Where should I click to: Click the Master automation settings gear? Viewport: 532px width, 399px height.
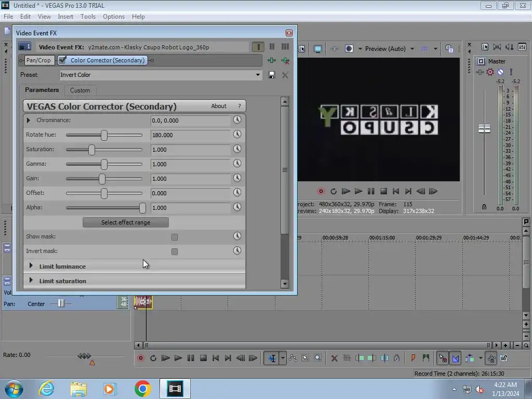(x=490, y=72)
